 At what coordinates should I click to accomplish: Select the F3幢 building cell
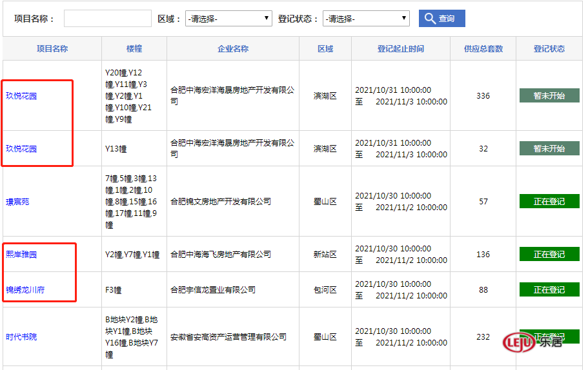pyautogui.click(x=134, y=290)
